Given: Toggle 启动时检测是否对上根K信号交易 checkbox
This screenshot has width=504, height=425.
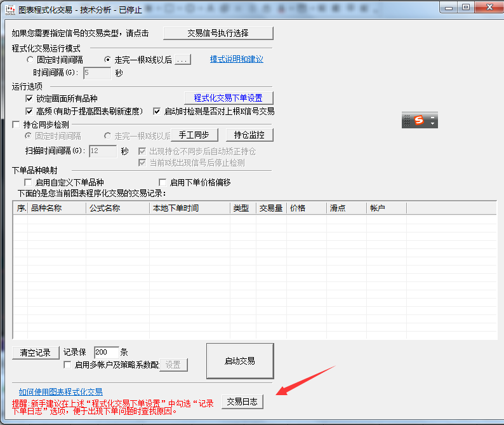Looking at the screenshot, I should click(157, 111).
